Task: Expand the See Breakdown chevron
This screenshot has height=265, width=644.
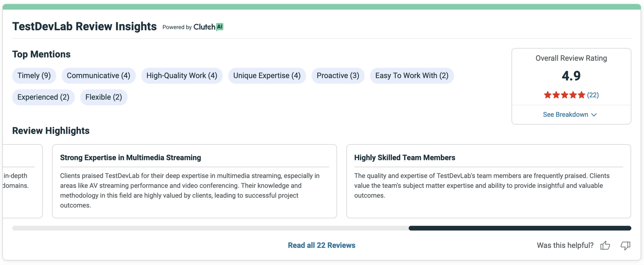Action: 594,115
